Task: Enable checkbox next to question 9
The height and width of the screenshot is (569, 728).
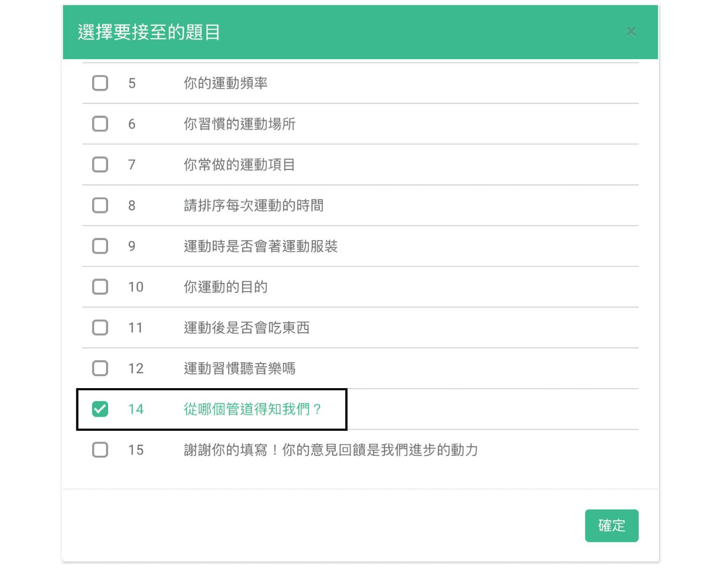Action: (x=100, y=246)
